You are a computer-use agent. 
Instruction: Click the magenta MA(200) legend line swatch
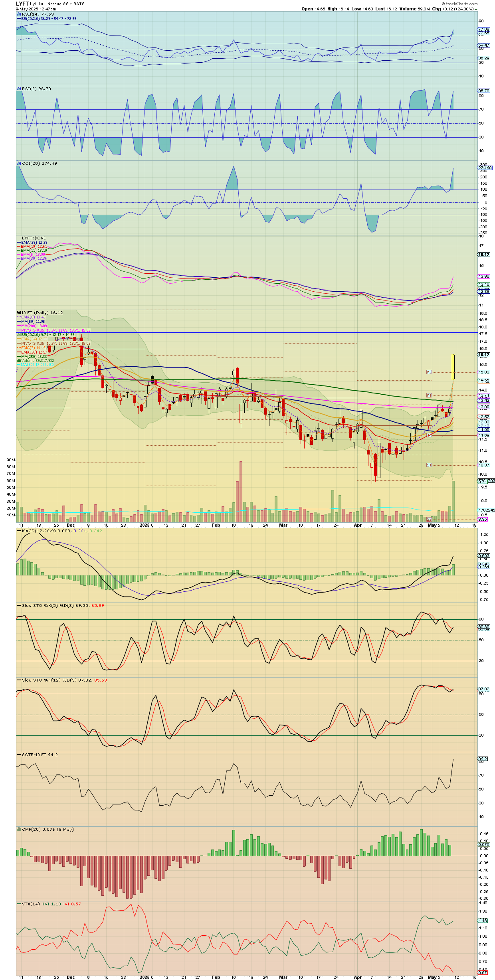(19, 326)
